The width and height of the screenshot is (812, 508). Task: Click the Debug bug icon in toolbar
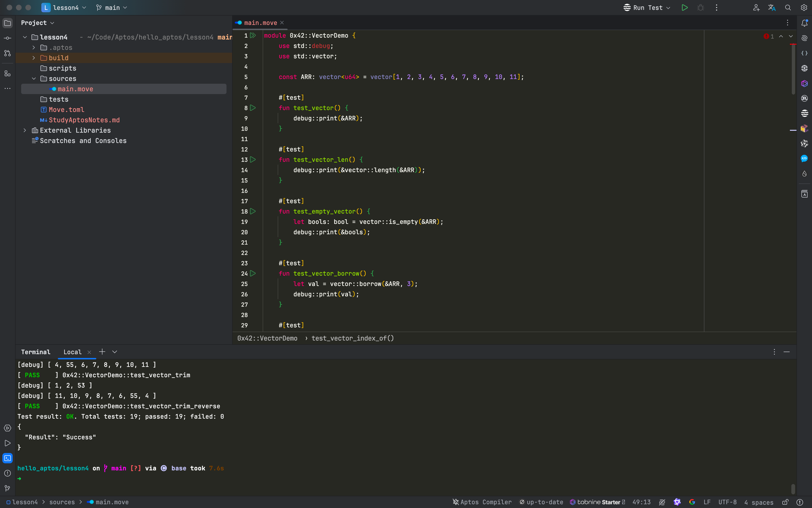701,7
